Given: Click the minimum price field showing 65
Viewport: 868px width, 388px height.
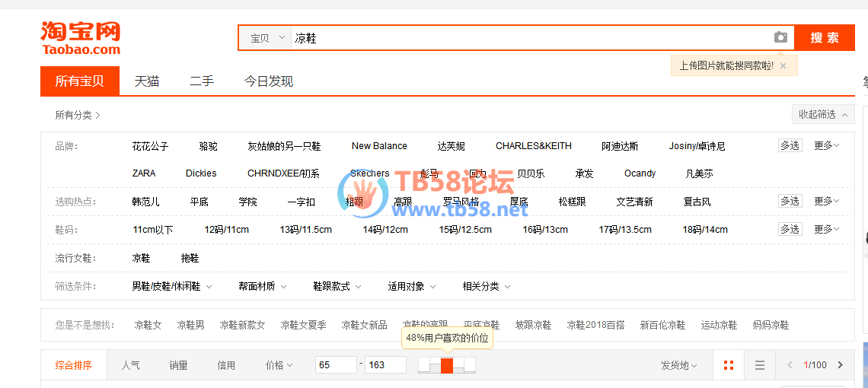Looking at the screenshot, I should coord(336,364).
